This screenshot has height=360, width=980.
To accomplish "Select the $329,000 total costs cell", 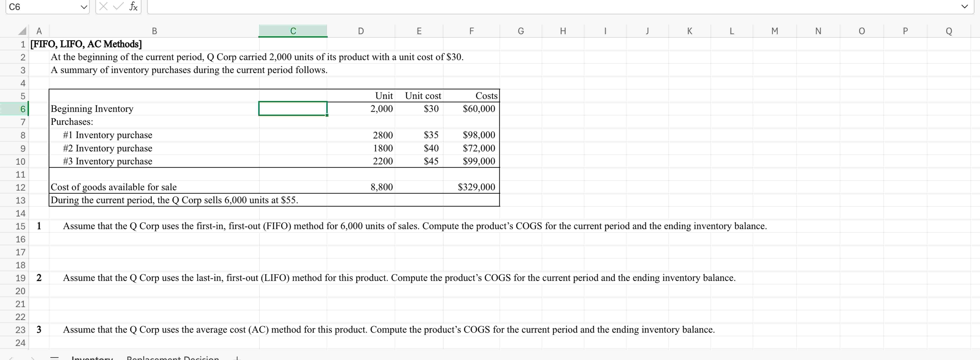I will pyautogui.click(x=472, y=187).
